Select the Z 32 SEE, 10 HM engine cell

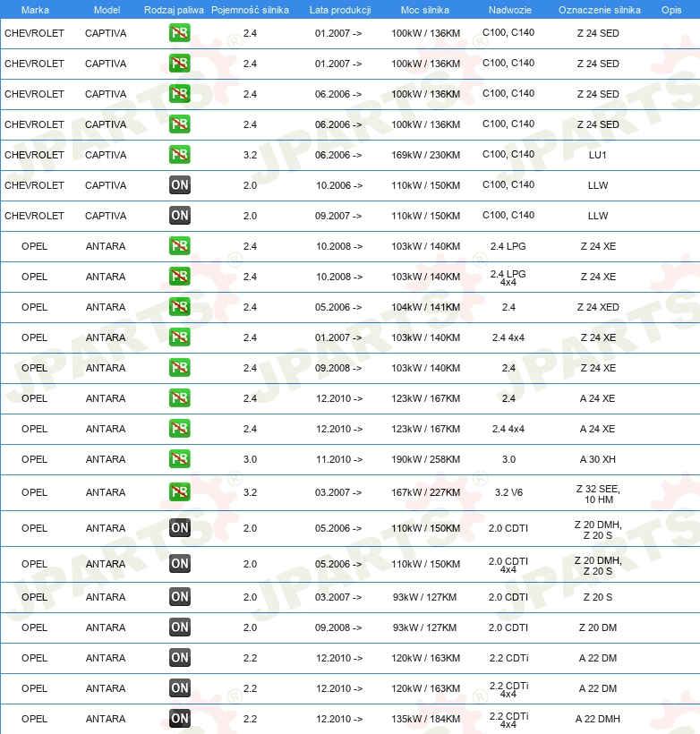pyautogui.click(x=598, y=494)
